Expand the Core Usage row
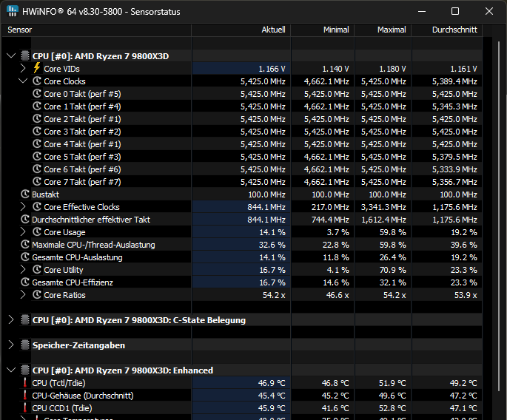Screen dimensions: 507x420 [23, 231]
